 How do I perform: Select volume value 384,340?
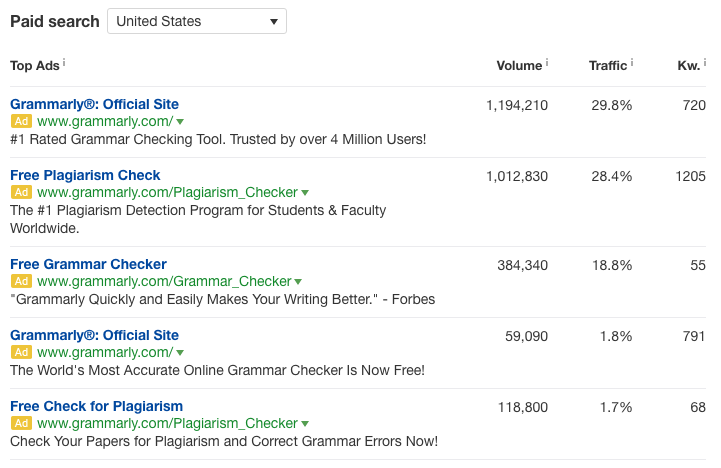[522, 265]
